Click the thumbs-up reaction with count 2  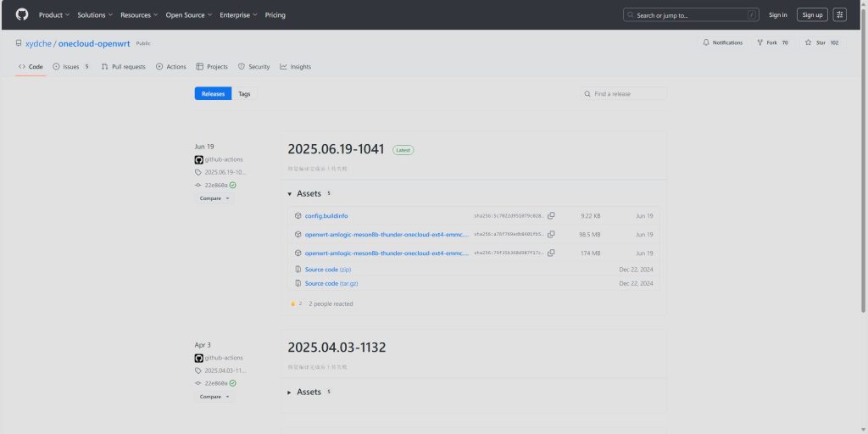tap(296, 304)
